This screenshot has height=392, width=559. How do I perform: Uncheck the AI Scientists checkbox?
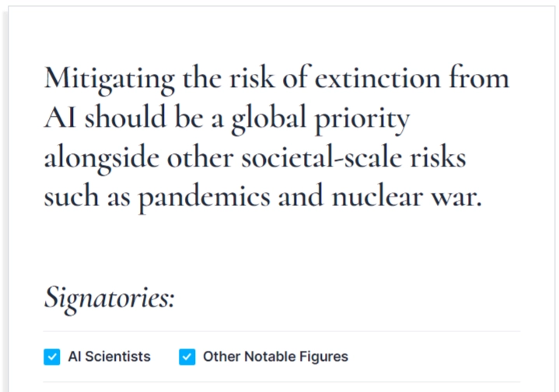point(52,357)
